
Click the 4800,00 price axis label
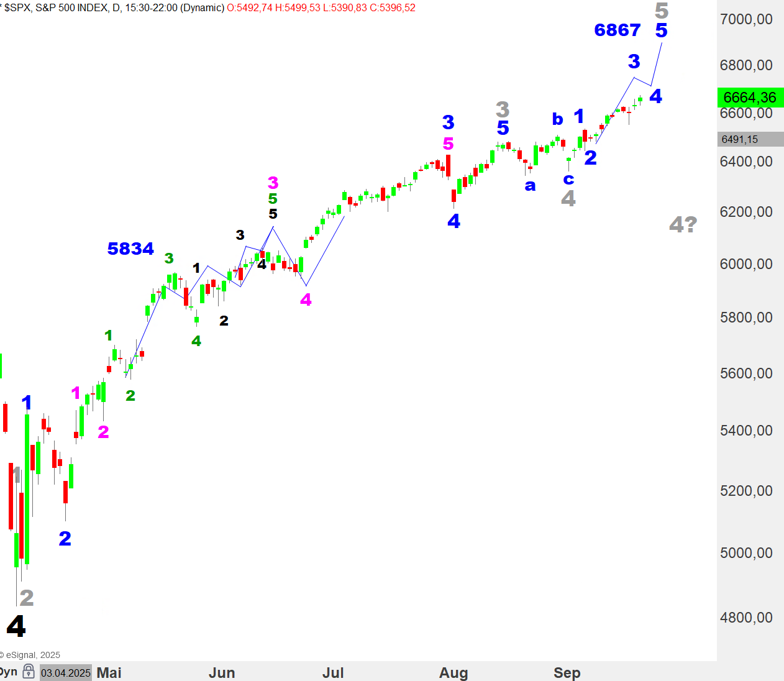746,618
